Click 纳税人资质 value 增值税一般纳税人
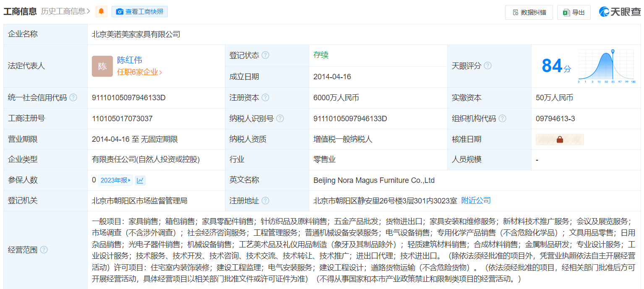Viewport: 644px width, 289px height. (343, 139)
